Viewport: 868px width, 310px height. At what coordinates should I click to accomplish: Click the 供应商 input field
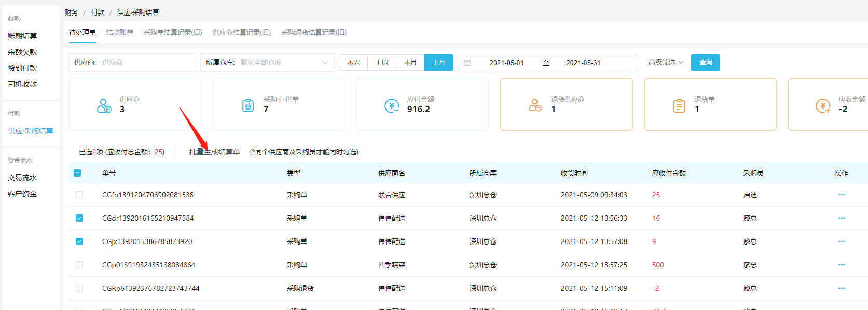(132, 62)
